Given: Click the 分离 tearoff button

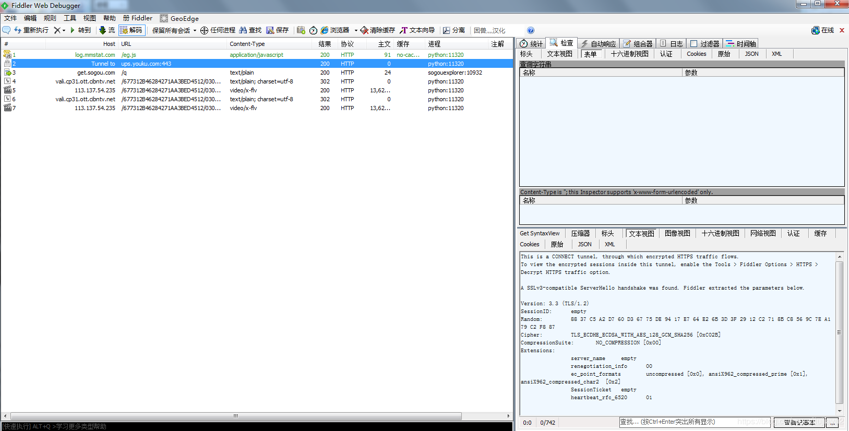Looking at the screenshot, I should [x=454, y=30].
